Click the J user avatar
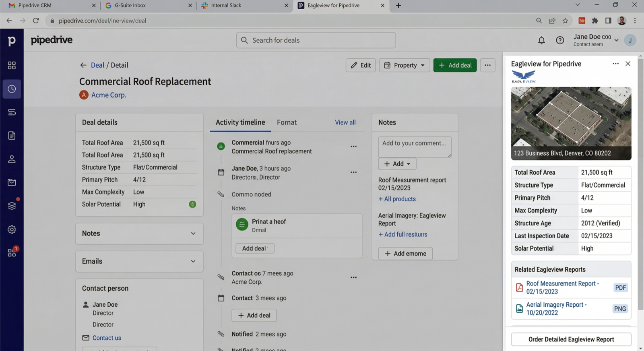 coord(630,40)
